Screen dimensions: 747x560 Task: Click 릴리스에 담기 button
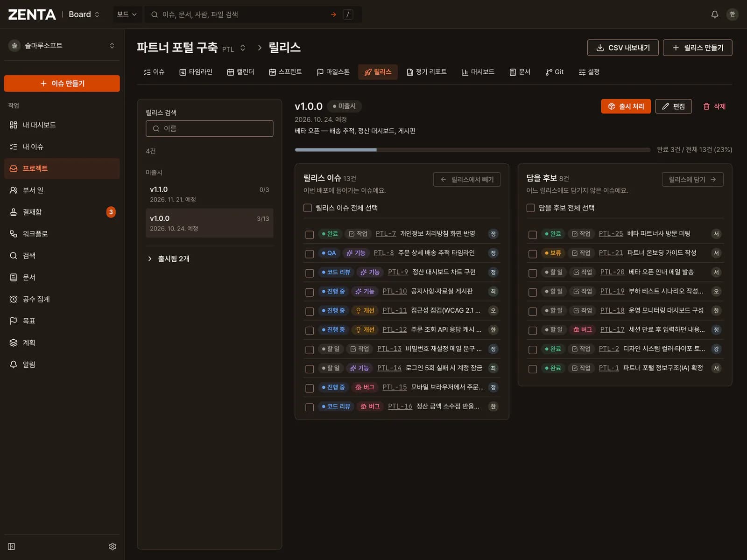click(692, 180)
